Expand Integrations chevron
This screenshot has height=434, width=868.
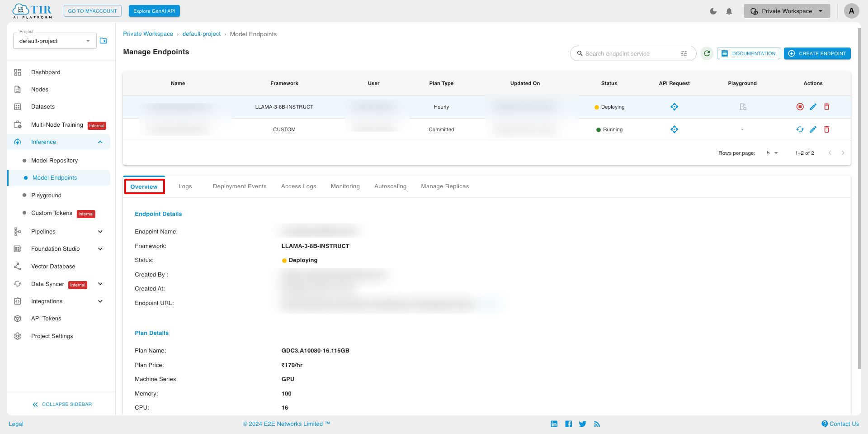click(x=100, y=301)
